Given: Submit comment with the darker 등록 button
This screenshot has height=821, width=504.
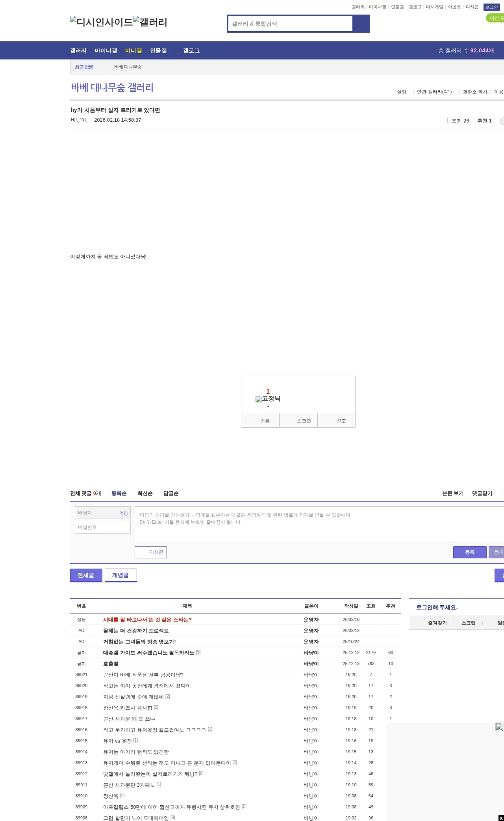Looking at the screenshot, I should 470,552.
